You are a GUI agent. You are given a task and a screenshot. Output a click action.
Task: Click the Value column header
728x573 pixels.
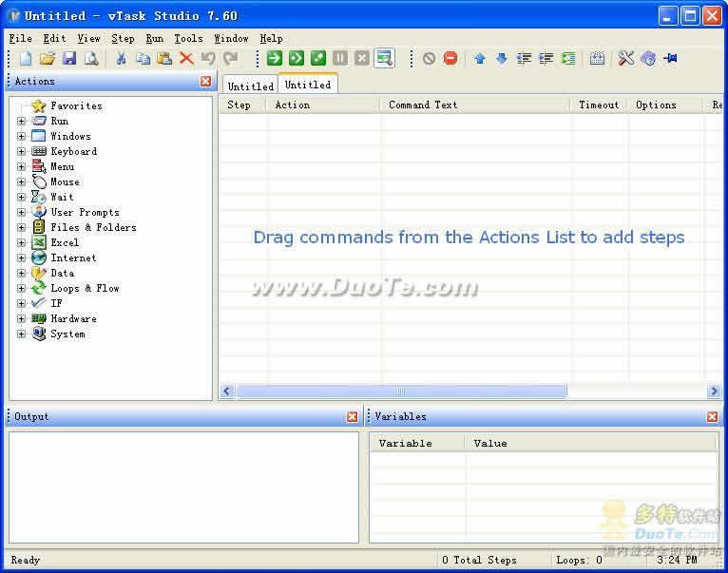(x=590, y=444)
